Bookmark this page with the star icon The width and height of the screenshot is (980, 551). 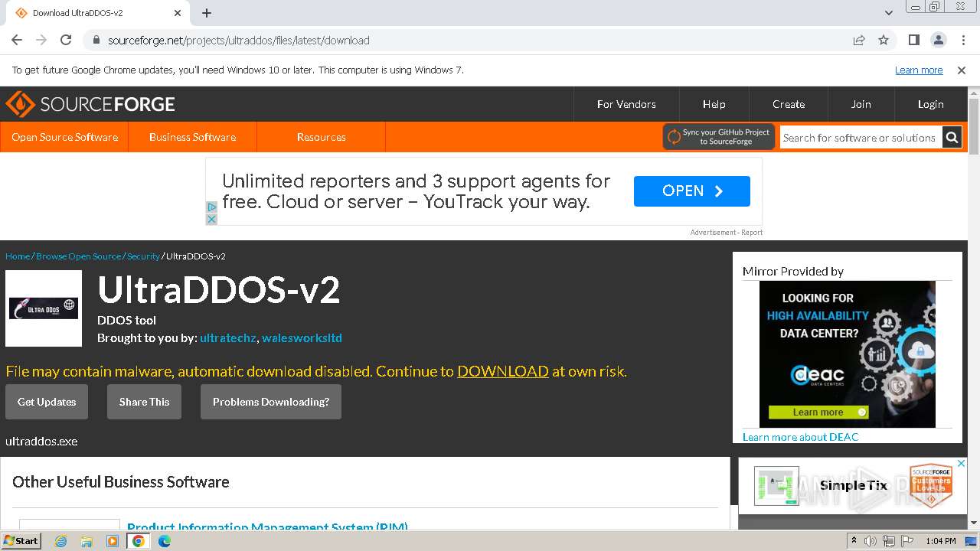(x=884, y=40)
